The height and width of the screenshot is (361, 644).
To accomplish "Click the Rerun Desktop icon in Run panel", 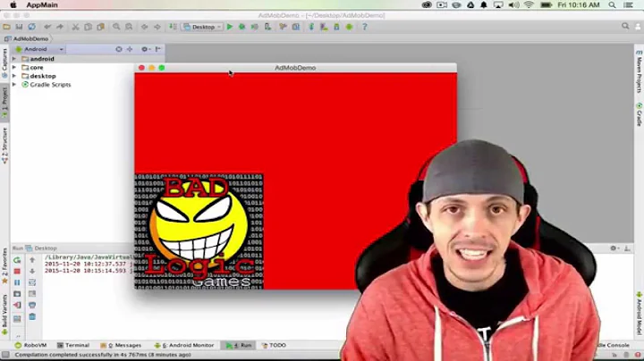I will click(x=17, y=260).
